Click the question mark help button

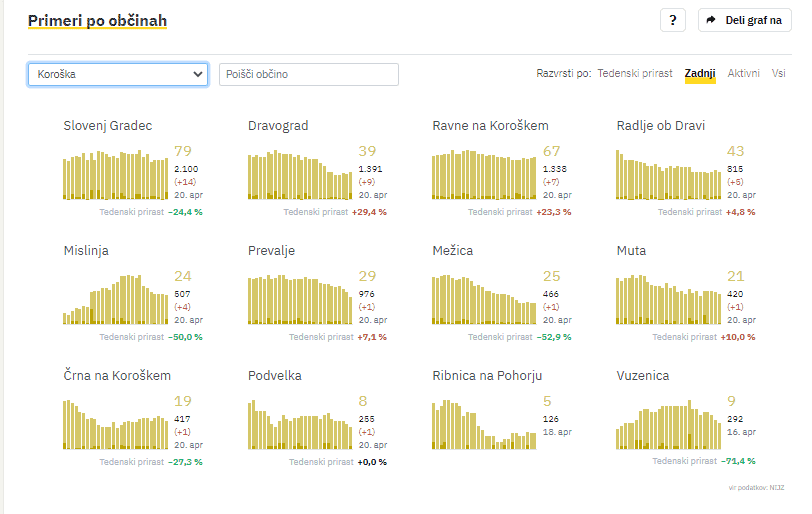tap(673, 20)
